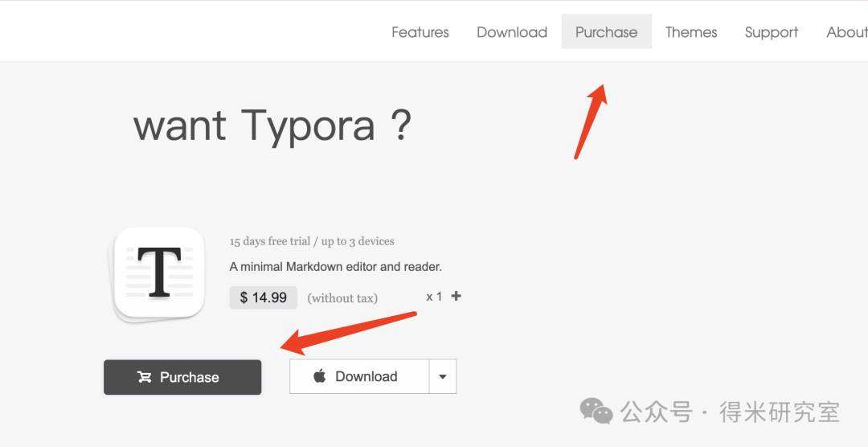Click the $ 14.99 price tag
868x447 pixels.
pyautogui.click(x=264, y=297)
